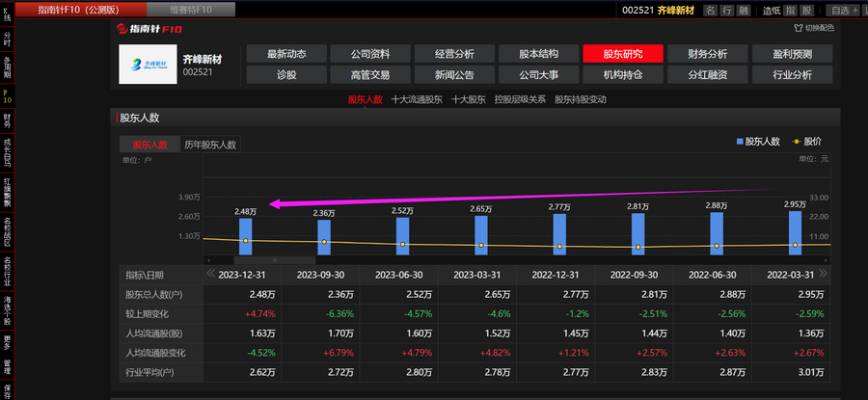Screen dimensions: 868x400
Task: Add stock via 自选 + button
Action: (843, 10)
